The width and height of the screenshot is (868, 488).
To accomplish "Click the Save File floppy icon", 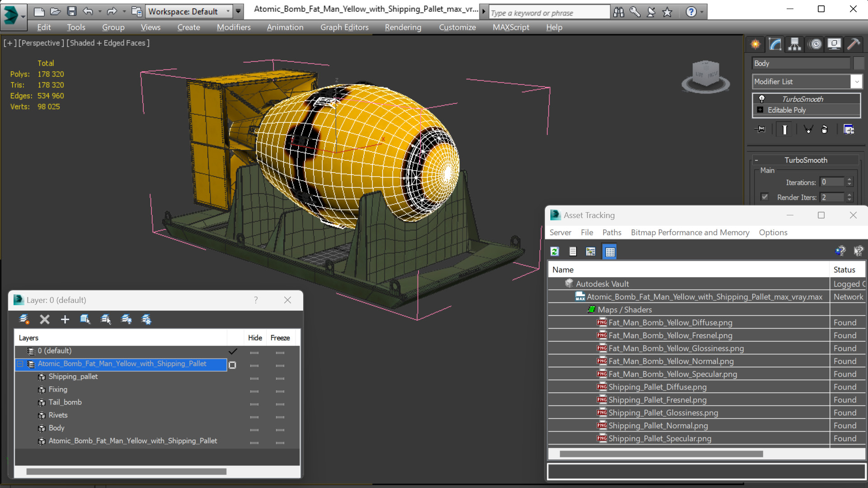I will click(71, 11).
